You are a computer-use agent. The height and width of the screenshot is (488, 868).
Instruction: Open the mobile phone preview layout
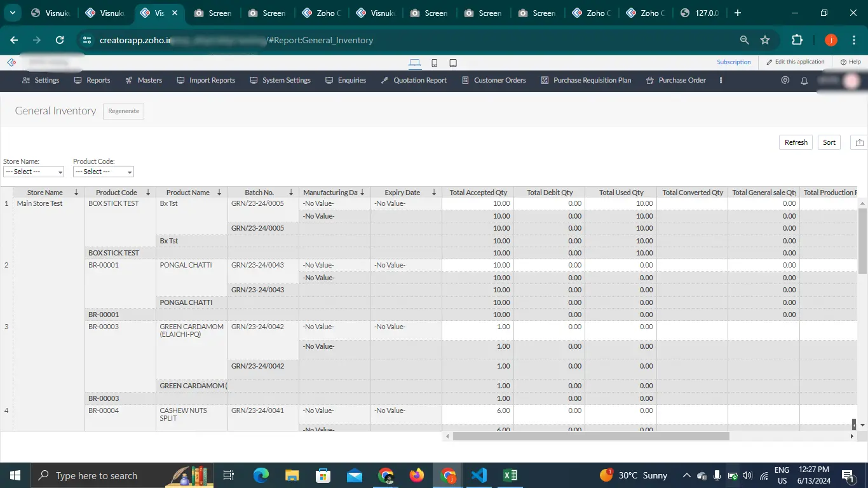click(434, 62)
